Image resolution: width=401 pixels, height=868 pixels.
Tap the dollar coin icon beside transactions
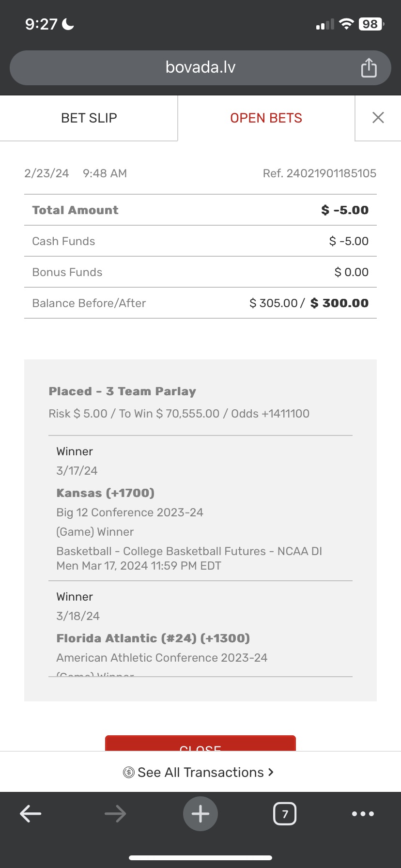tap(128, 773)
